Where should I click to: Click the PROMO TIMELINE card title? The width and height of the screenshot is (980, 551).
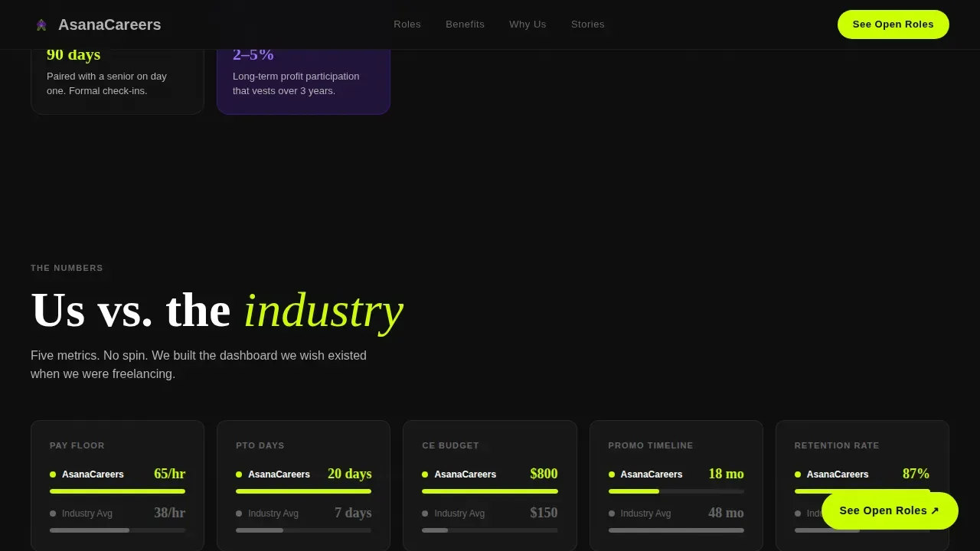651,445
